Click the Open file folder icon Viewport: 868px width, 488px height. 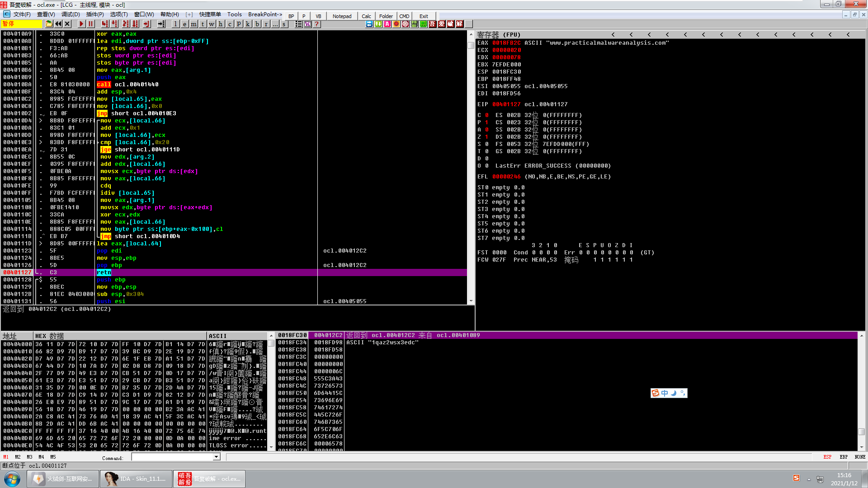[x=49, y=24]
